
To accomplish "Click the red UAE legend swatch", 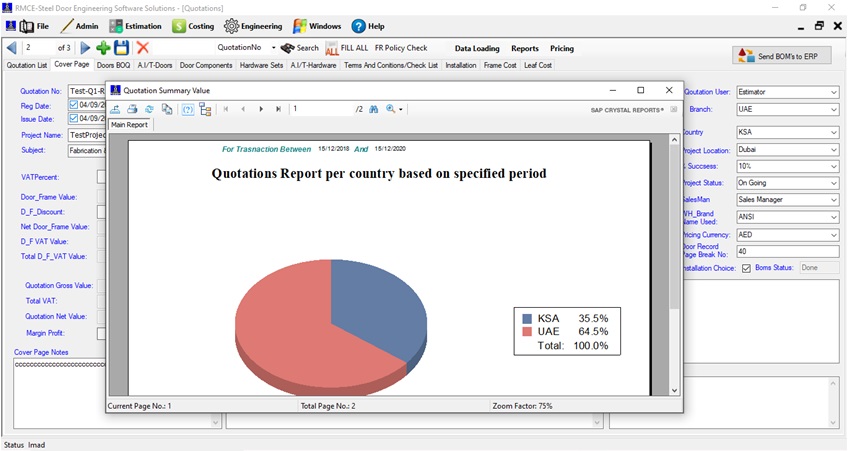I will [527, 331].
